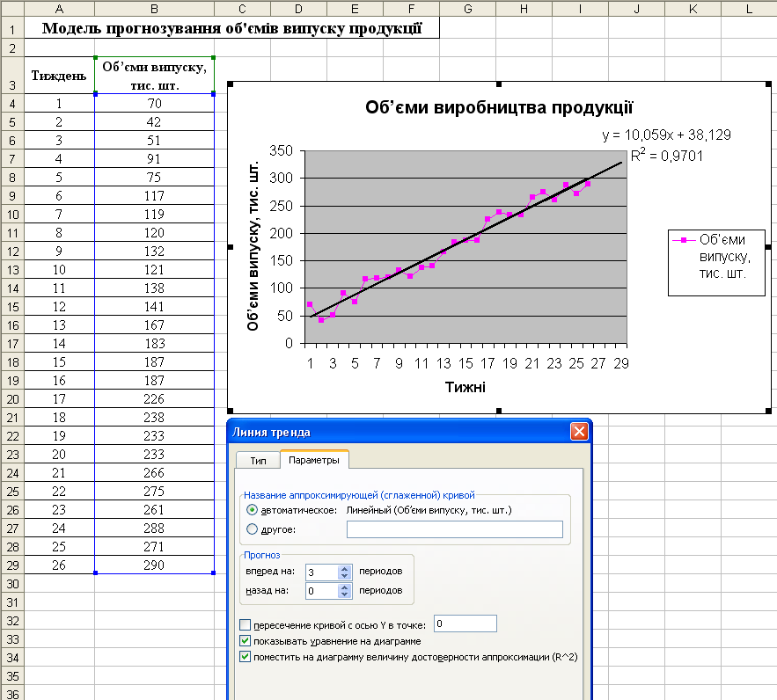This screenshot has height=700, width=777.
Task: Click the Y-axis intercept value field
Action: pos(465,624)
